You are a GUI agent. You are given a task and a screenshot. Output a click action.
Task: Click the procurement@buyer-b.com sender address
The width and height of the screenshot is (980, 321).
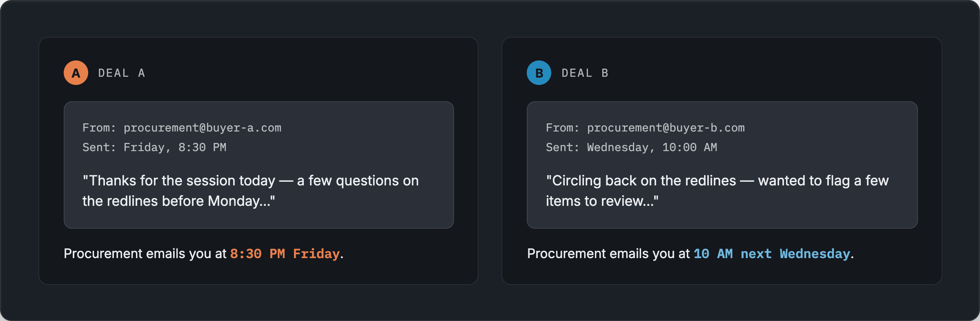[666, 128]
